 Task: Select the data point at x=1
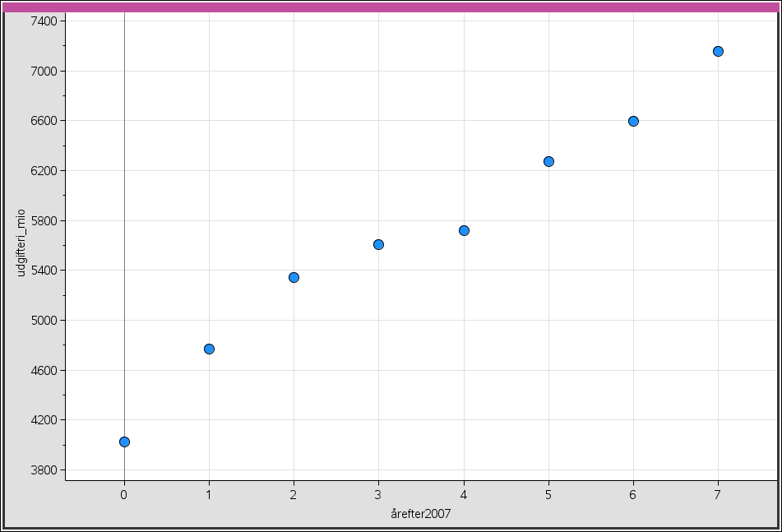click(209, 349)
